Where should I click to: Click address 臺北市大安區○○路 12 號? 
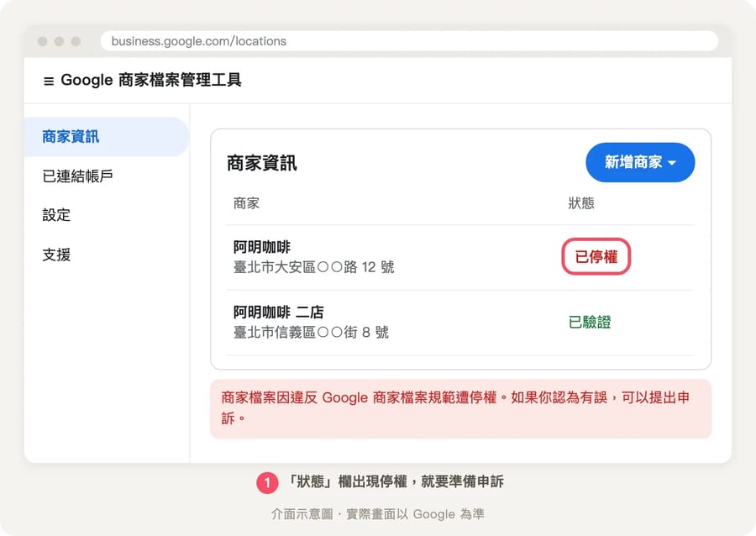313,267
